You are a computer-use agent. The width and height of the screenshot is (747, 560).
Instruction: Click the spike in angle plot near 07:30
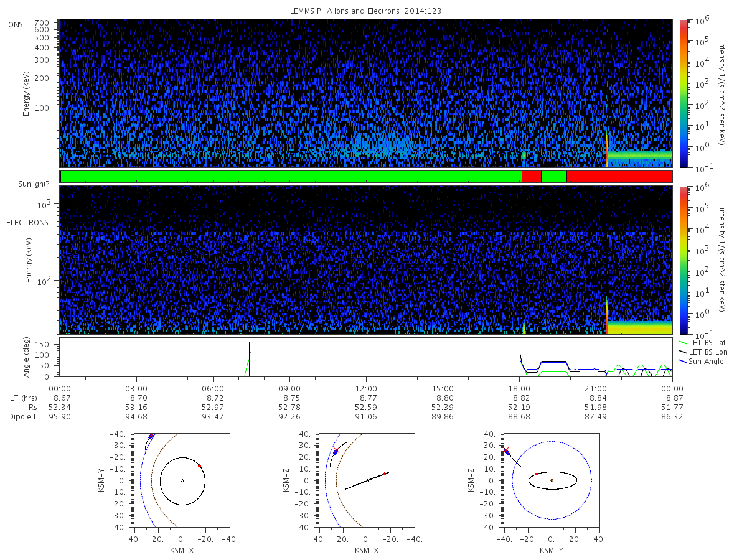pos(249,348)
